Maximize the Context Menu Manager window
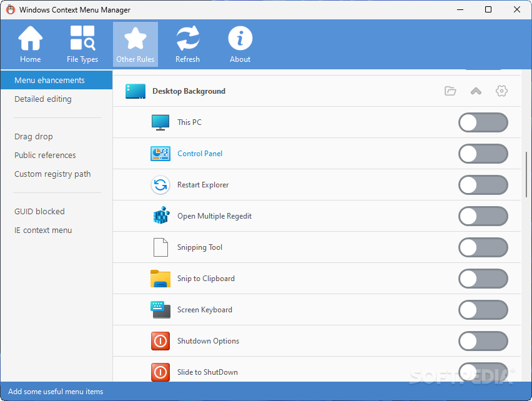The height and width of the screenshot is (401, 532). 488,9
